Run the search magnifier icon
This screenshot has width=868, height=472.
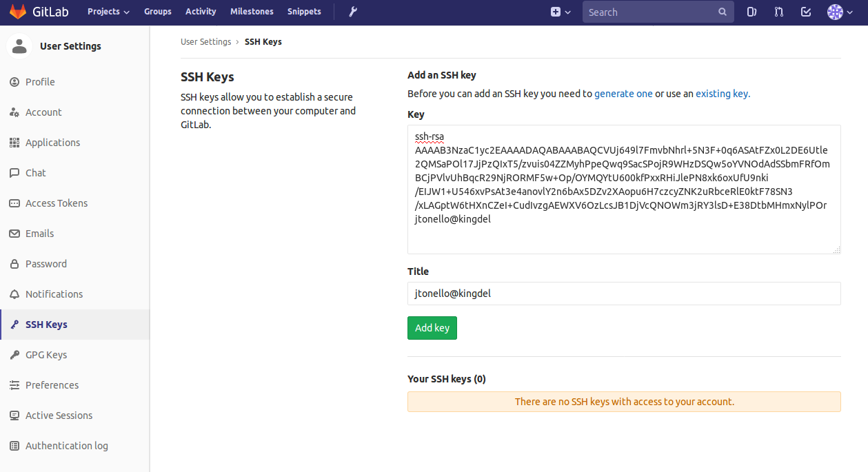click(x=722, y=12)
